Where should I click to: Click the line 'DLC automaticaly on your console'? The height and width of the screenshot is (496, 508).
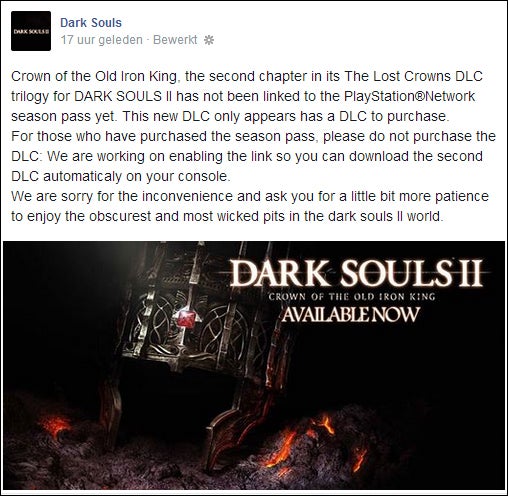coord(121,176)
